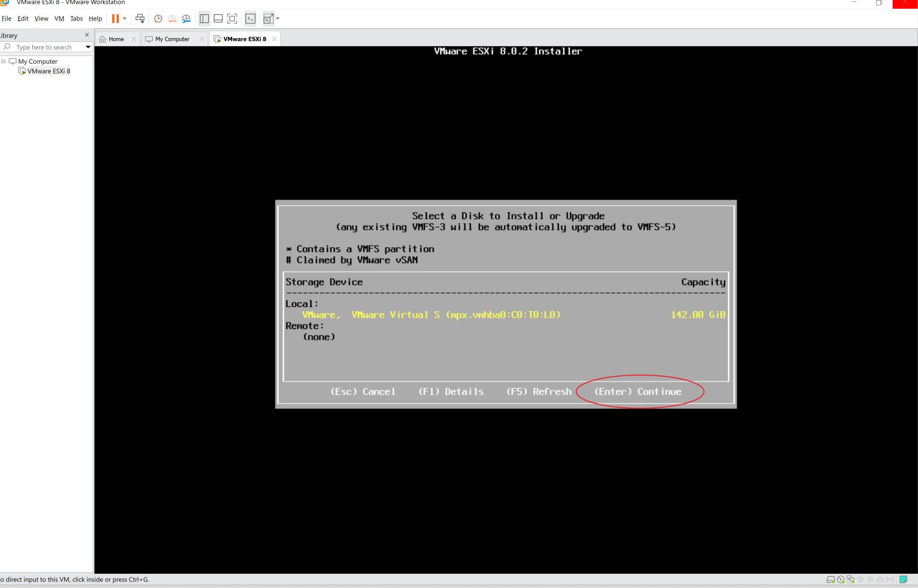Revert the virtual machine to its snapshot

click(172, 19)
